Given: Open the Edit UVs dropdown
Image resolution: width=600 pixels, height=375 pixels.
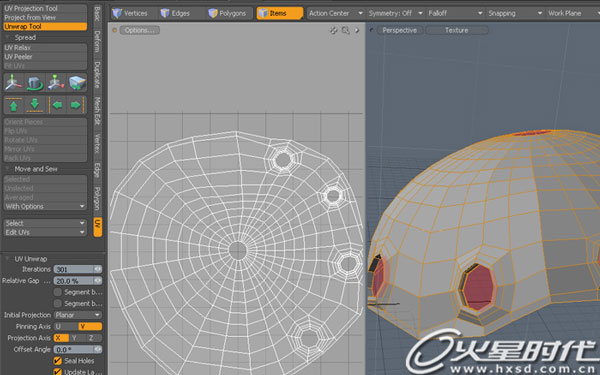Looking at the screenshot, I should point(45,232).
